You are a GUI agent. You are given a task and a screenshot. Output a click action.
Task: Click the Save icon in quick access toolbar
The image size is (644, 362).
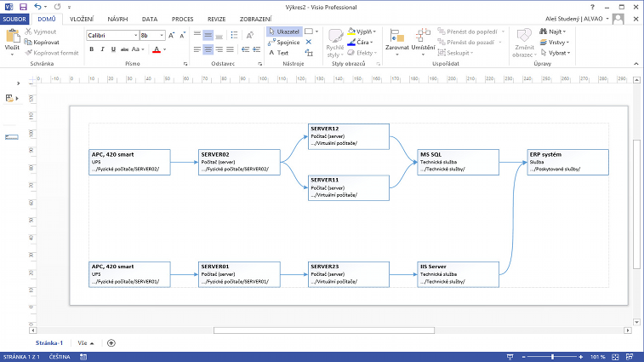coord(23,6)
